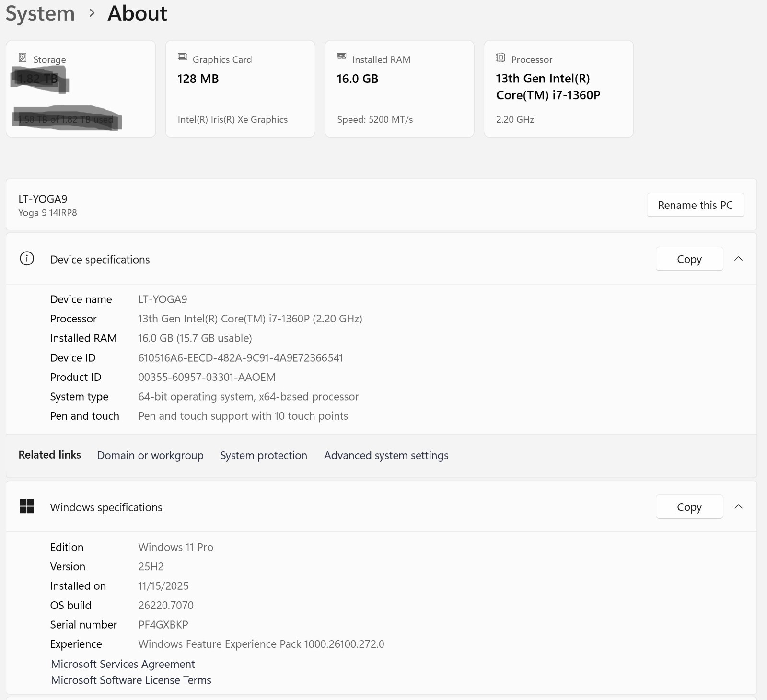767x700 pixels.
Task: Collapse the Windows specifications section
Action: 739,506
